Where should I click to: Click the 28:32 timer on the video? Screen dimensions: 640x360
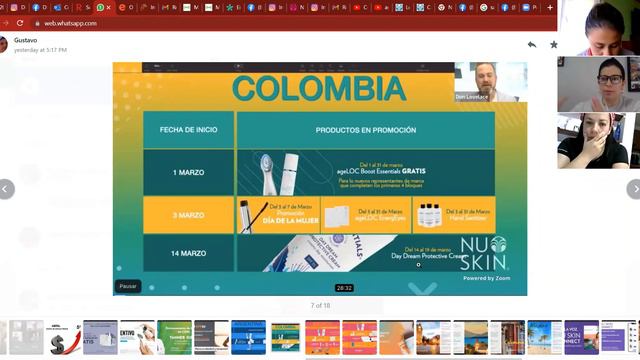(x=344, y=288)
